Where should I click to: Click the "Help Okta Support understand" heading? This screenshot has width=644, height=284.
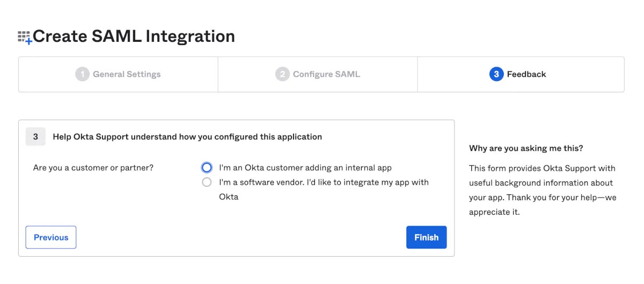(187, 137)
